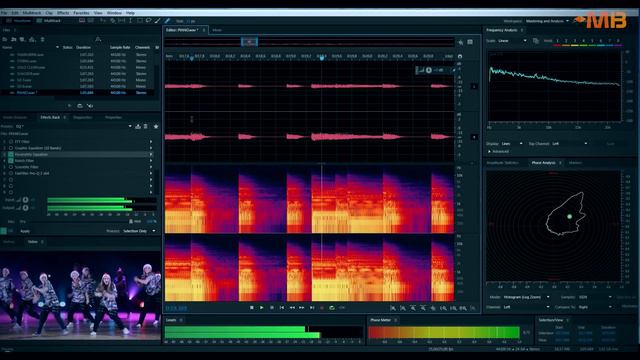Click Import File icon in Files panel
This screenshot has width=640, height=360.
point(13,40)
